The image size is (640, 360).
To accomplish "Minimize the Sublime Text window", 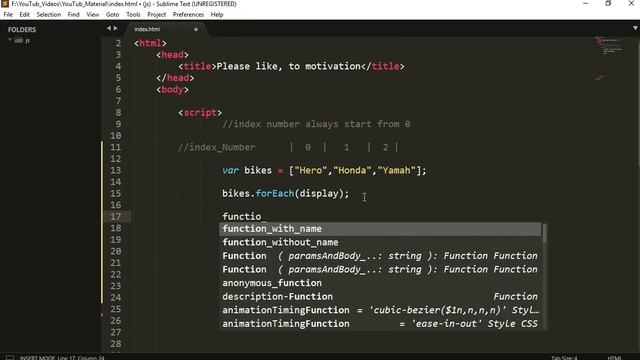I will 585,4.
